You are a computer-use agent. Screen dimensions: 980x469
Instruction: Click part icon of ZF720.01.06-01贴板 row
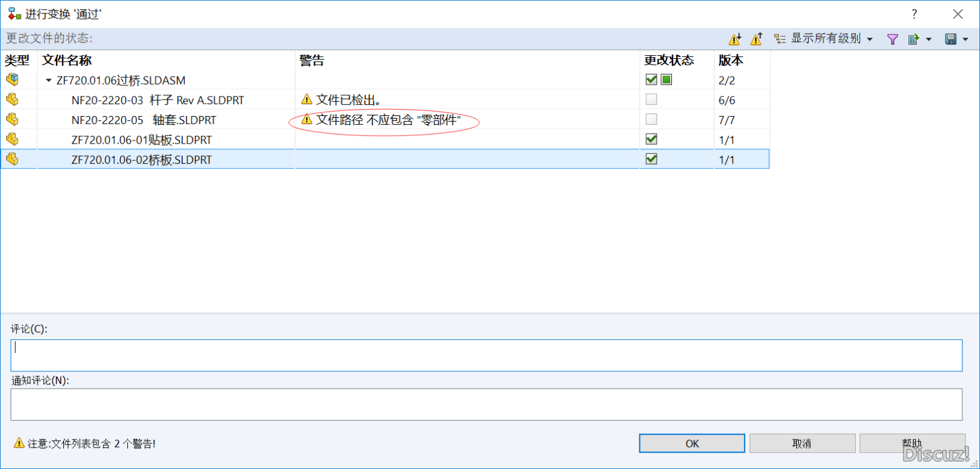click(12, 139)
